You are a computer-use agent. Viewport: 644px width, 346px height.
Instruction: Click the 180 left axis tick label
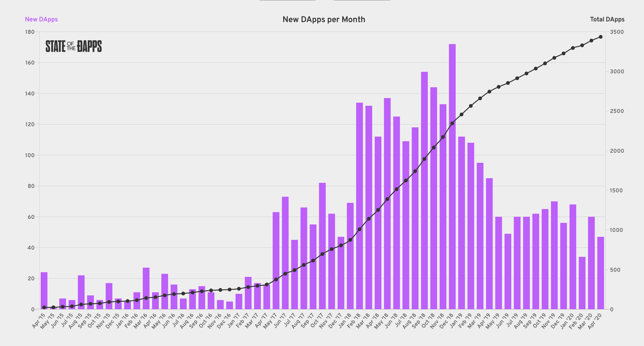pos(30,32)
